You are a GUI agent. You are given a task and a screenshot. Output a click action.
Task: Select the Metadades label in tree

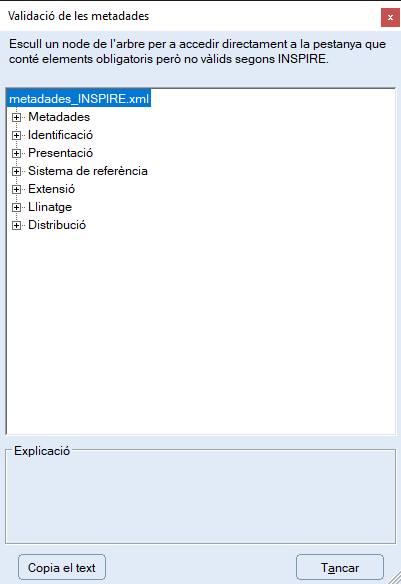click(59, 117)
